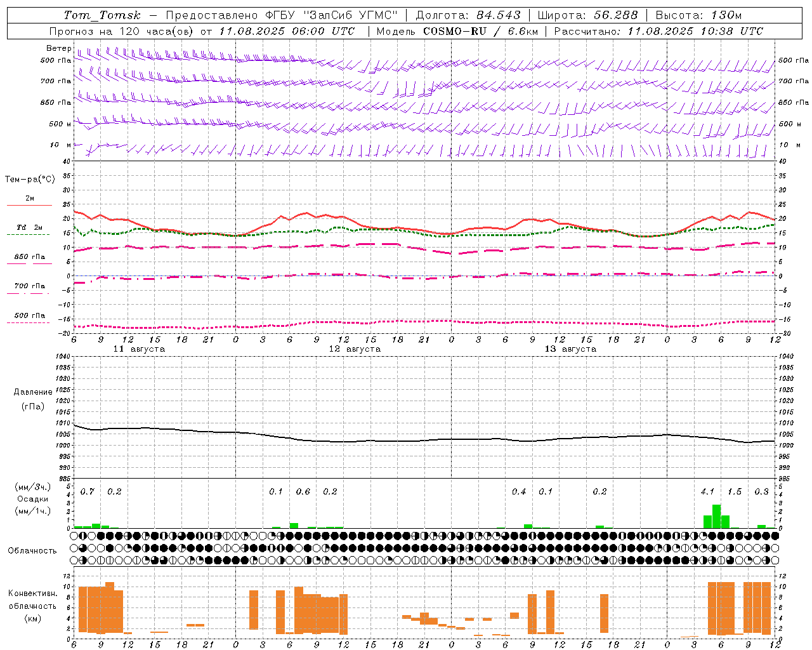Click the Осадки precipitation label
The height and width of the screenshot is (650, 812).
[32, 499]
